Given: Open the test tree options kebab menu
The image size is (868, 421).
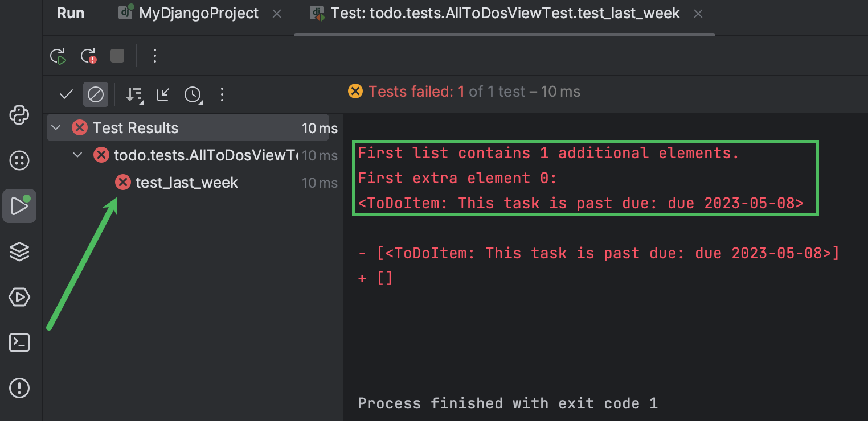Looking at the screenshot, I should point(222,94).
